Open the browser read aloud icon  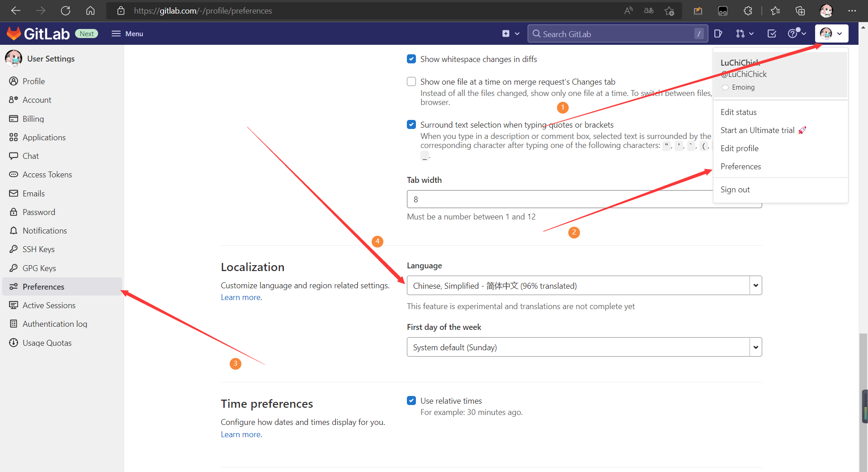[x=628, y=10]
